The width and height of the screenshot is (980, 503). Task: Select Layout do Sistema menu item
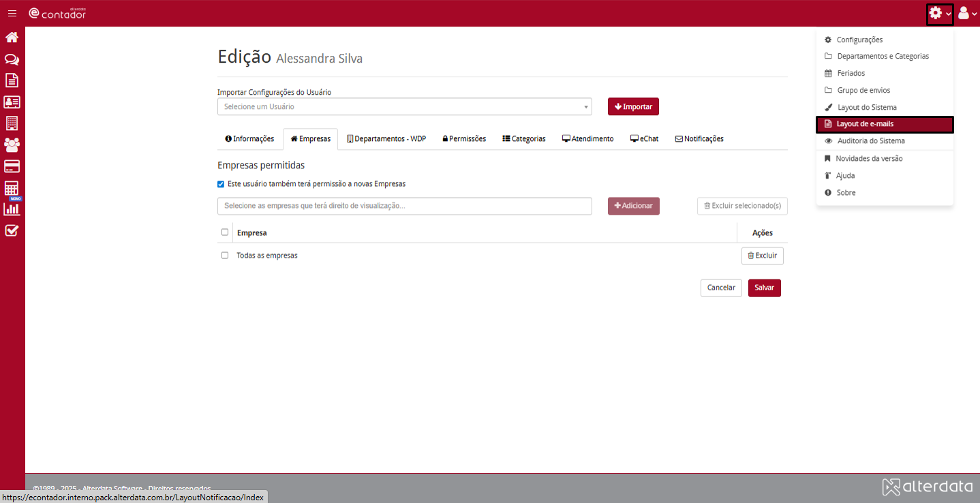point(885,107)
